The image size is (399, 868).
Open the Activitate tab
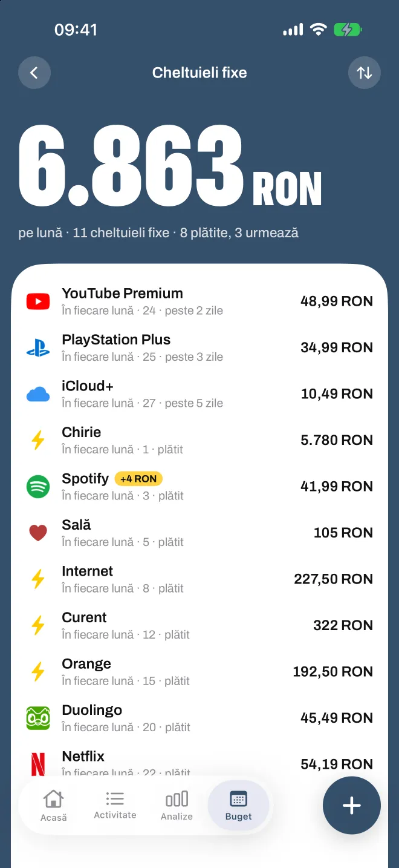(115, 806)
